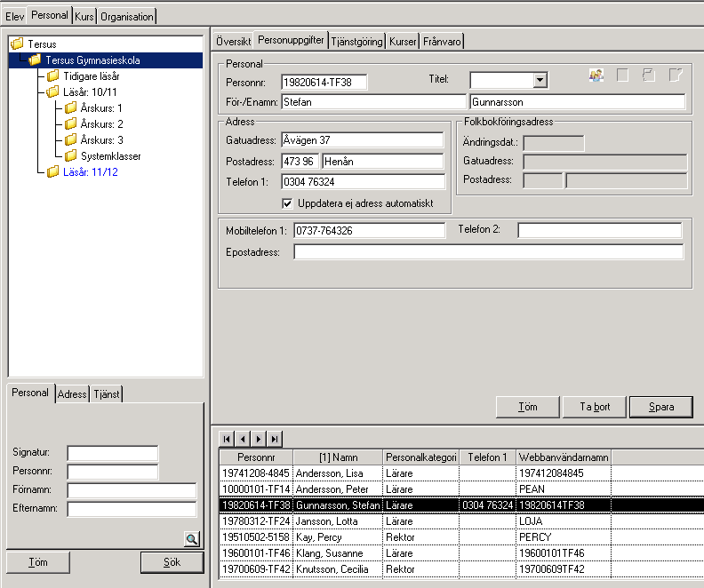The width and height of the screenshot is (704, 588).
Task: Click the Sök button
Action: point(172,562)
